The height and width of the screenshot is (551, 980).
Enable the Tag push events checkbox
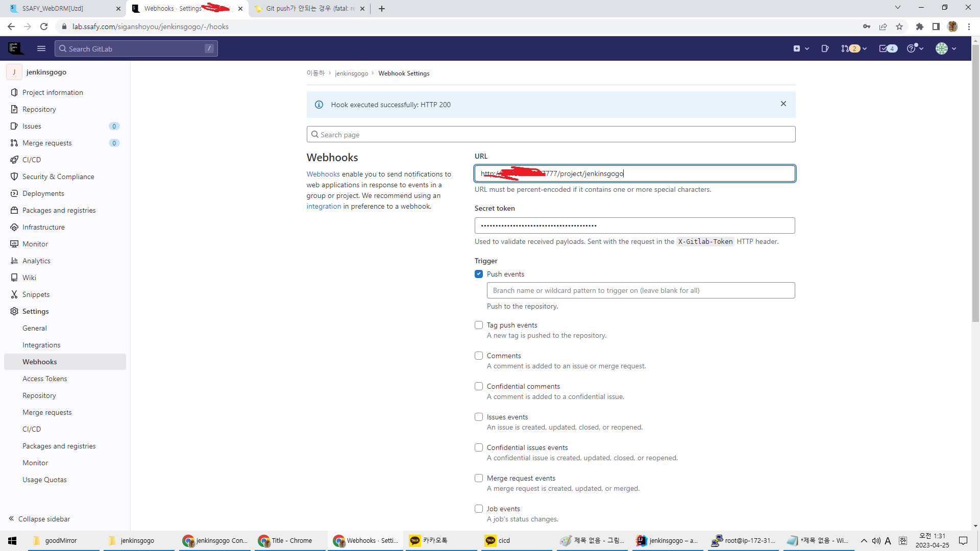(478, 325)
